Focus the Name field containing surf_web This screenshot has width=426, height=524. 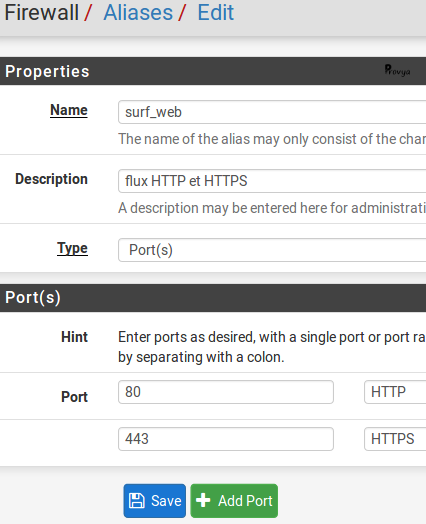(x=272, y=112)
